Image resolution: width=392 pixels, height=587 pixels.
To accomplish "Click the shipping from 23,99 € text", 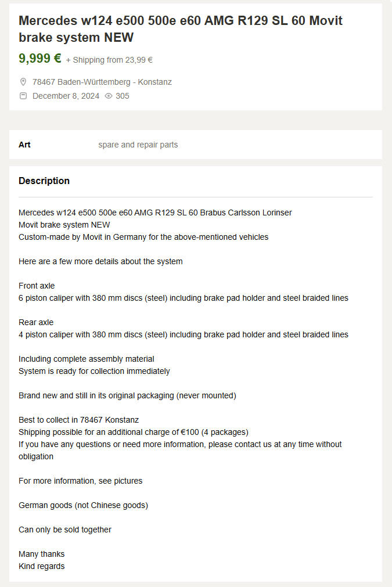I will coord(109,60).
